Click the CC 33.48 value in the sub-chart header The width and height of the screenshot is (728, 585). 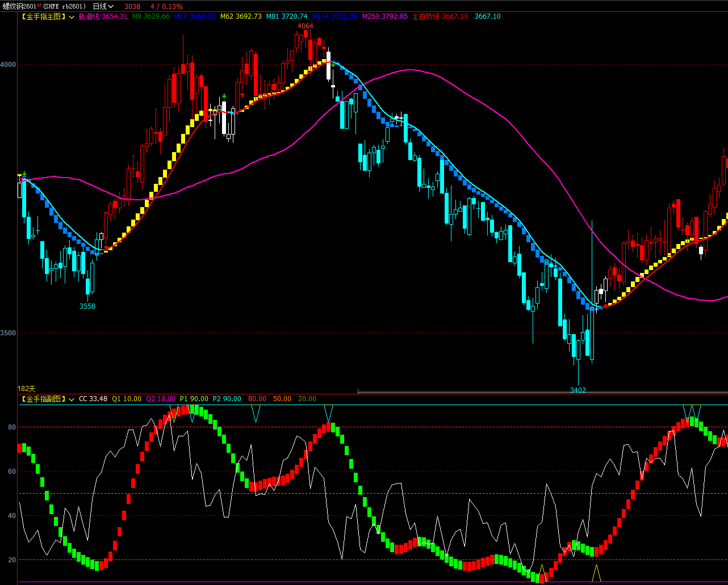pyautogui.click(x=93, y=399)
